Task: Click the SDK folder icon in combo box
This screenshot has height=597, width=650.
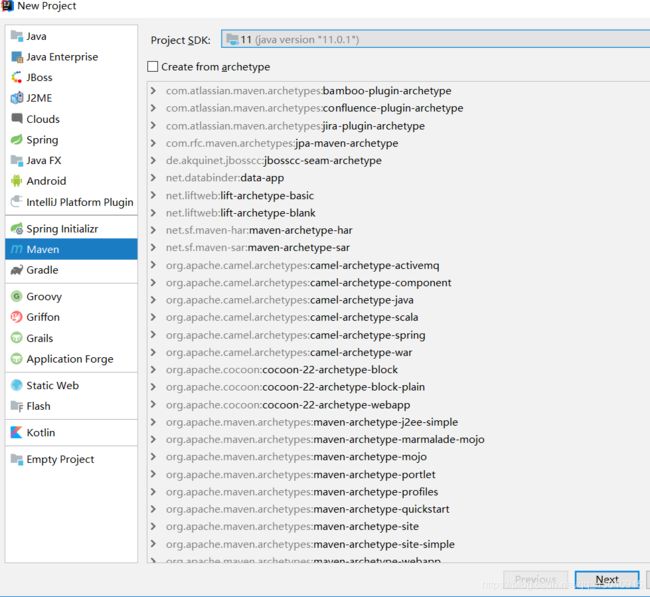Action: click(x=232, y=39)
